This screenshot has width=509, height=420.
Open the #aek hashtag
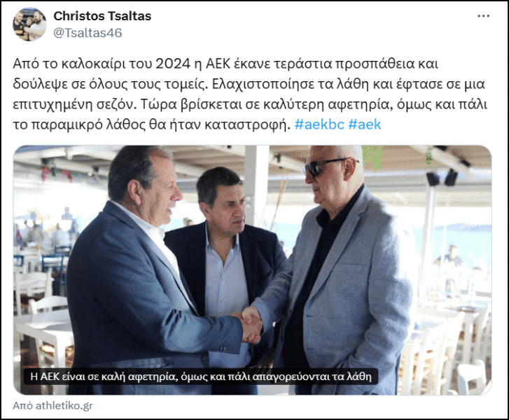coord(365,125)
